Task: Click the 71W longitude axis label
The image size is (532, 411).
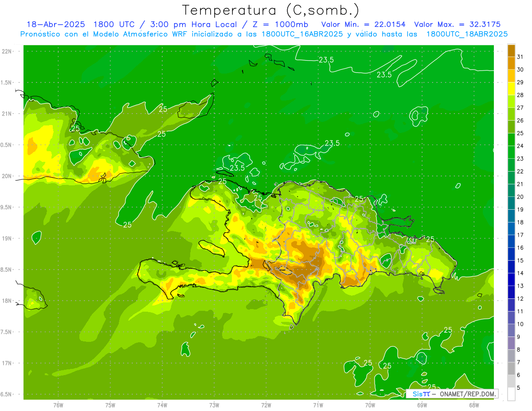Action: point(318,405)
